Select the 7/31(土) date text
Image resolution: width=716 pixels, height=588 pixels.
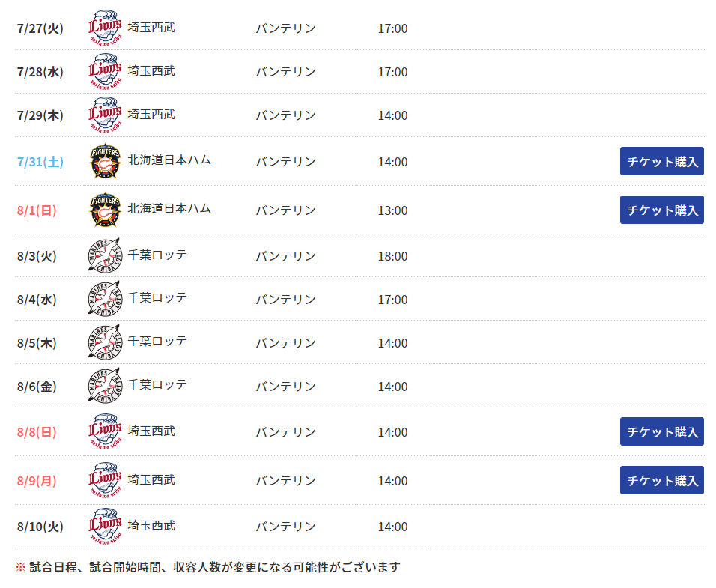pyautogui.click(x=40, y=162)
